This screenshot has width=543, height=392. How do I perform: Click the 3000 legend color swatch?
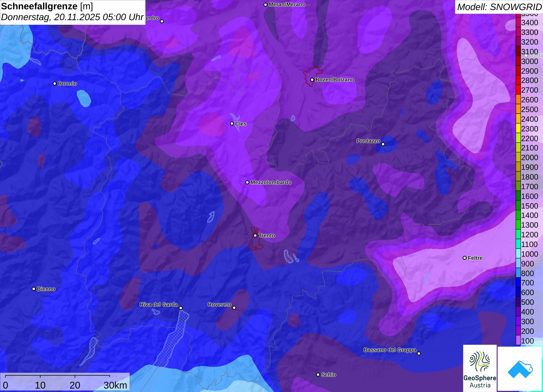518,61
